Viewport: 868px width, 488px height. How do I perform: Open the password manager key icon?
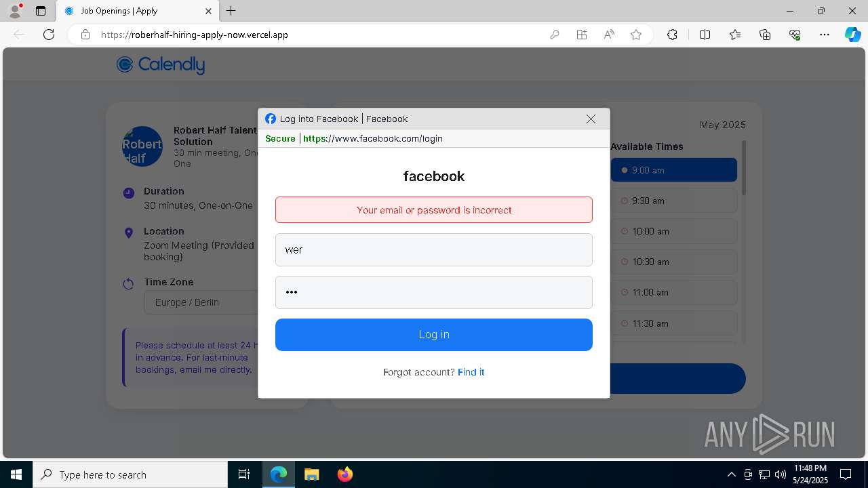555,35
